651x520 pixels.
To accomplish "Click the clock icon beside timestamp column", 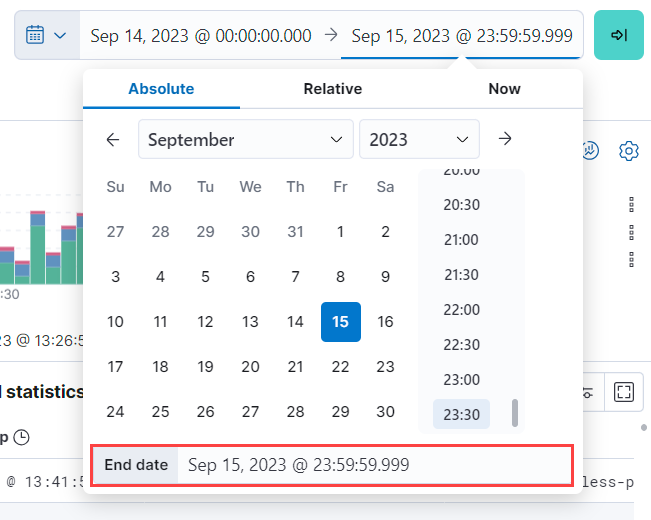I will [x=21, y=437].
